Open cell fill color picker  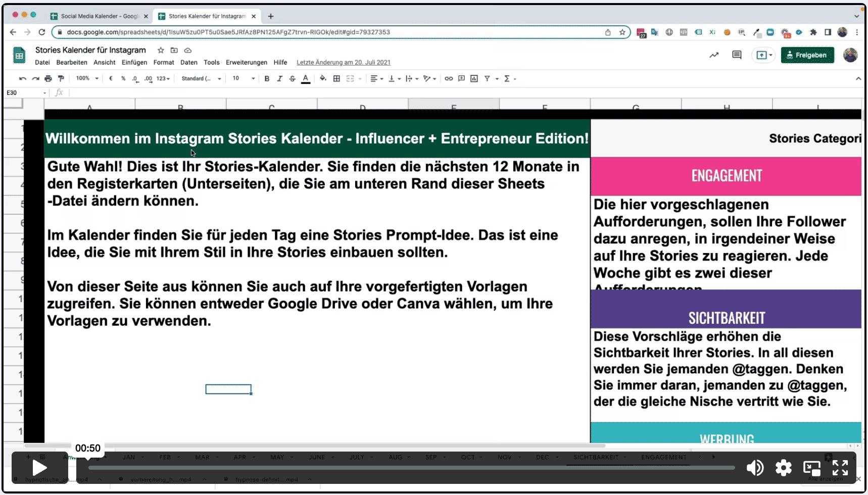pos(323,79)
